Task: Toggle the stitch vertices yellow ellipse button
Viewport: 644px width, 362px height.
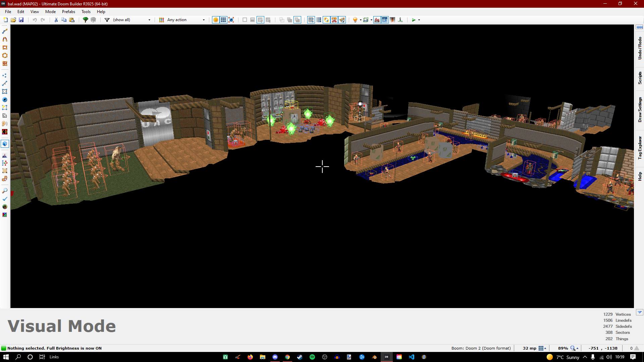Action: coord(326,20)
